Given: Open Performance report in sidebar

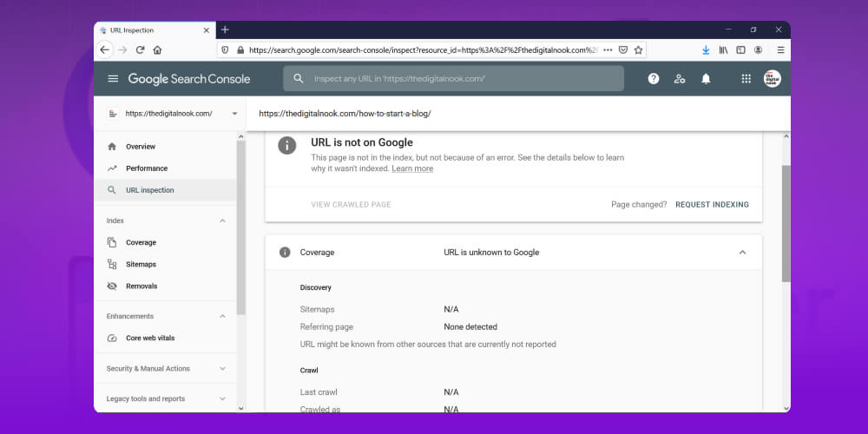Looking at the screenshot, I should (147, 168).
